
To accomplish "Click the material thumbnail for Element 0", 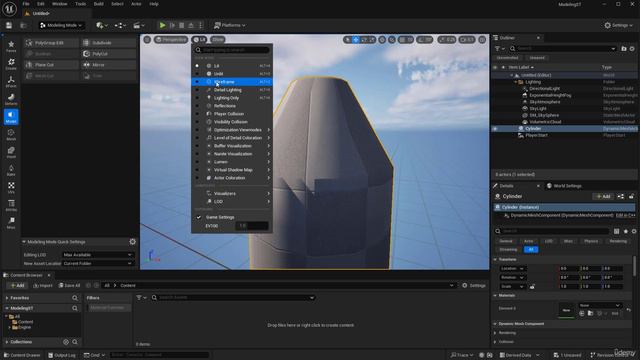I will pyautogui.click(x=566, y=310).
